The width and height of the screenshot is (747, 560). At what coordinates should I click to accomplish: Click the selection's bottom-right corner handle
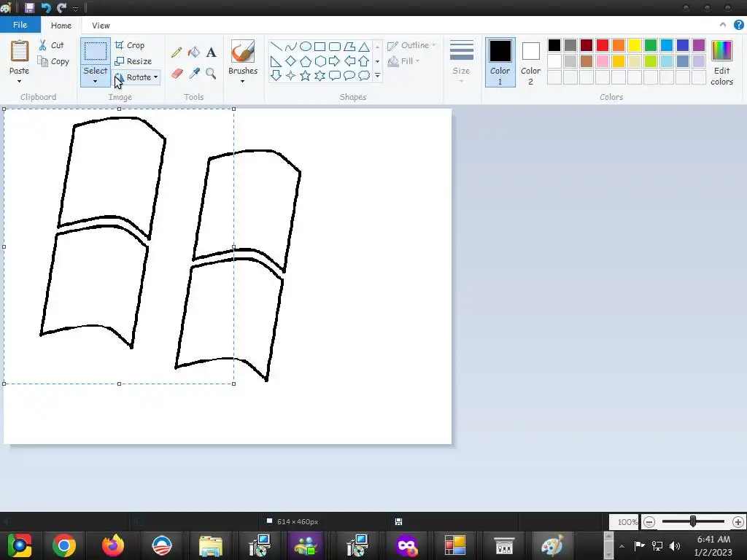point(234,384)
